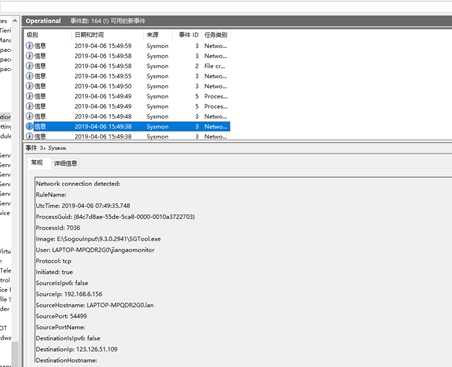The height and width of the screenshot is (367, 452).
Task: Click info icon of the File cr... event row
Action: [x=29, y=66]
